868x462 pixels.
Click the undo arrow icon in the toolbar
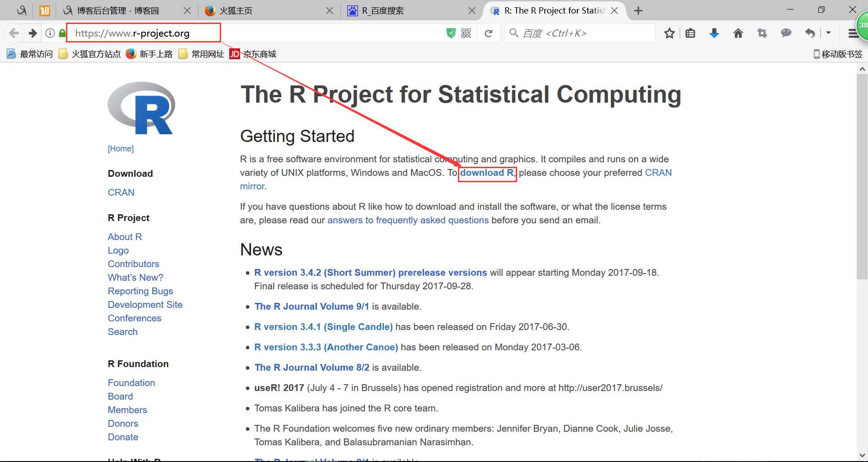click(x=810, y=33)
